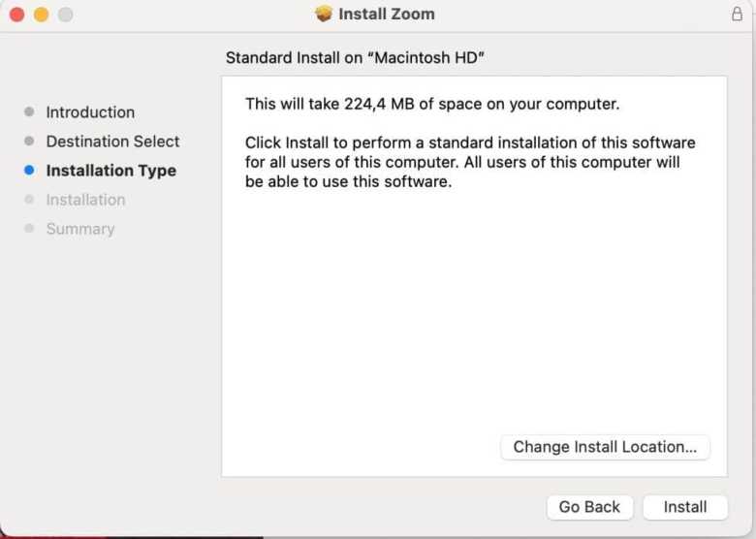Click the 224,4 MB space requirement text
The height and width of the screenshot is (539, 756).
[431, 104]
